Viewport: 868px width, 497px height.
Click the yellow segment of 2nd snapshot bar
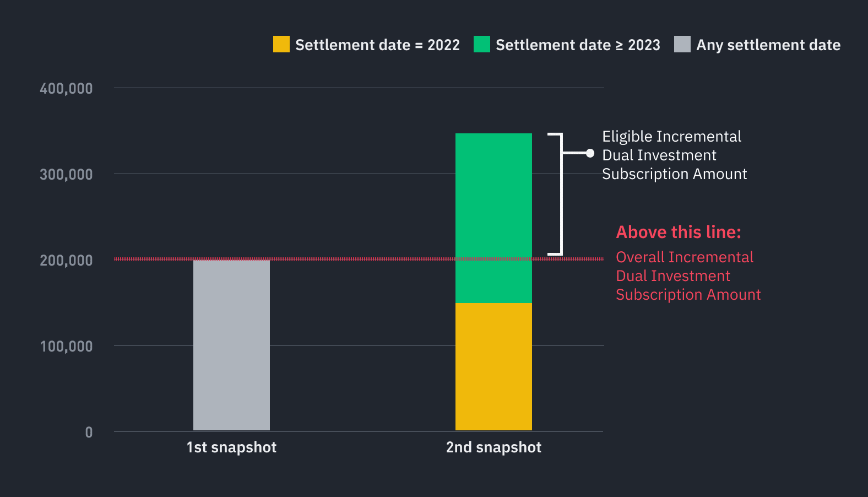click(x=493, y=366)
